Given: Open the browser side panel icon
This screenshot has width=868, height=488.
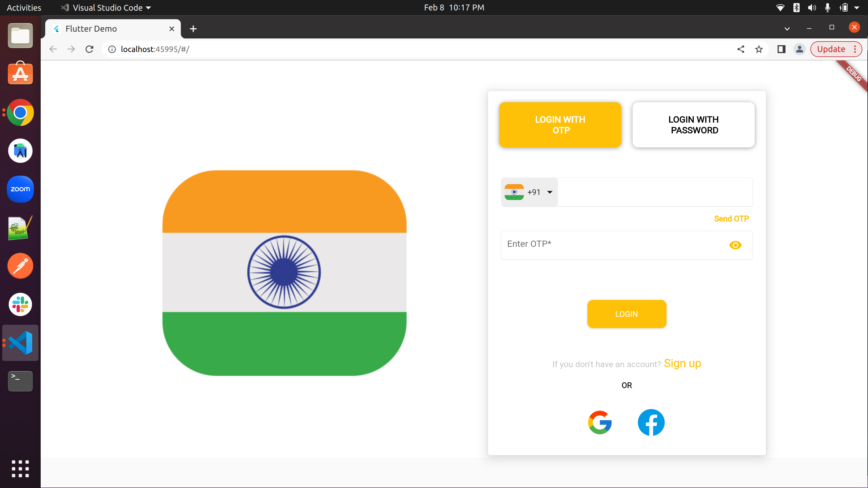Looking at the screenshot, I should 782,49.
